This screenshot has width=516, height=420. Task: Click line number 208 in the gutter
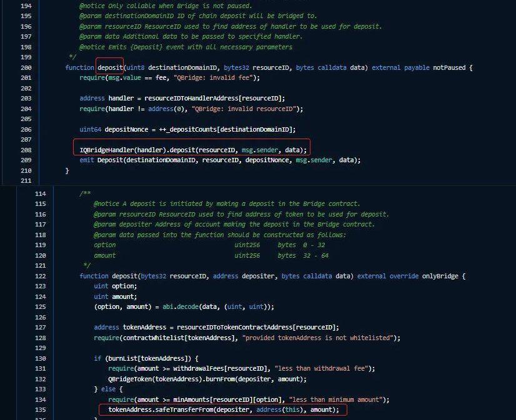[x=26, y=150]
